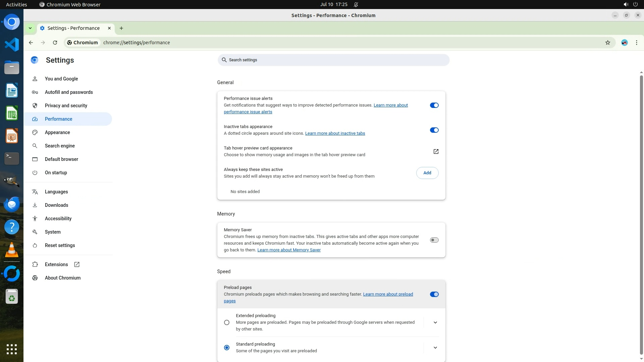Open a new tab with plus icon
Screen dimensions: 644x362
(121, 28)
